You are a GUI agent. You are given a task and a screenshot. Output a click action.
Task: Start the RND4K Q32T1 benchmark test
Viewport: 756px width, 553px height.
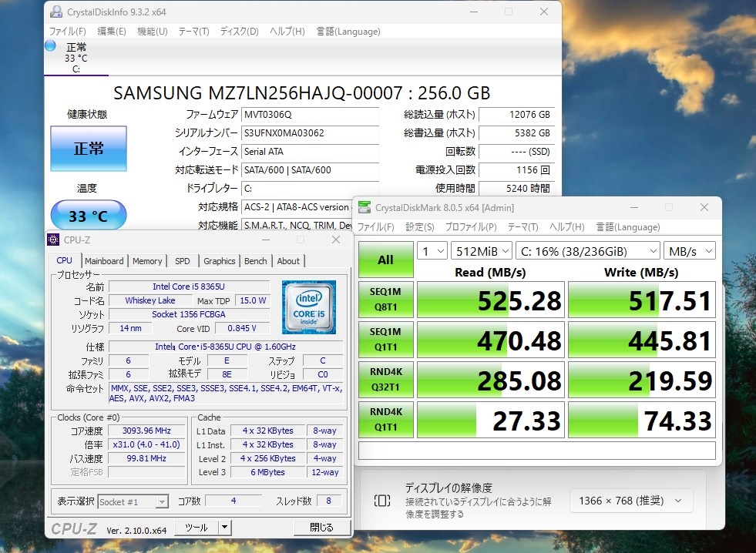386,380
